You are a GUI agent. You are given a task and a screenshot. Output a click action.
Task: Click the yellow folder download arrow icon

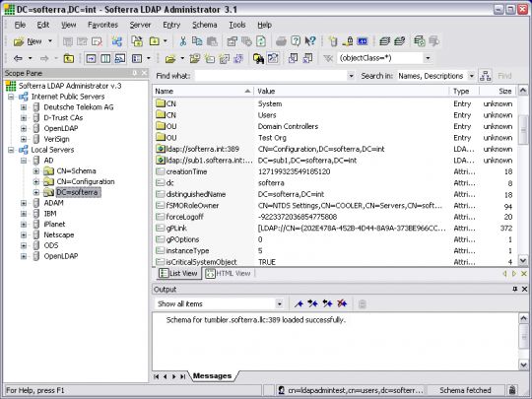point(155,41)
